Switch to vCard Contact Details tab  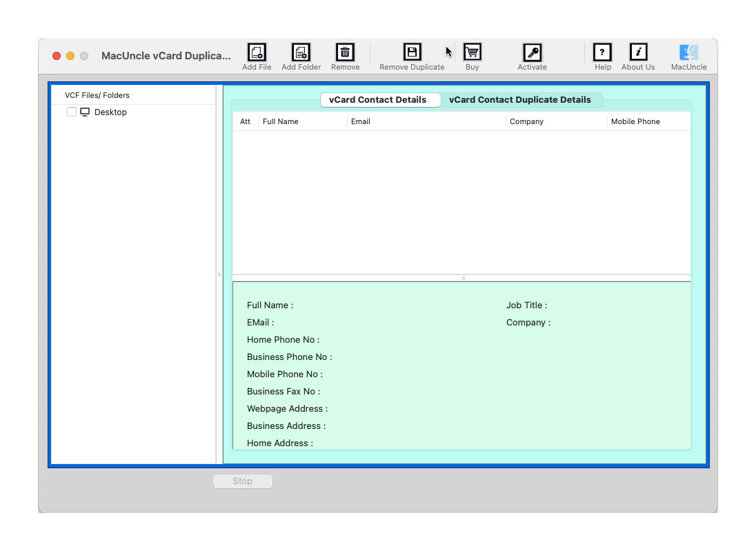pyautogui.click(x=377, y=100)
